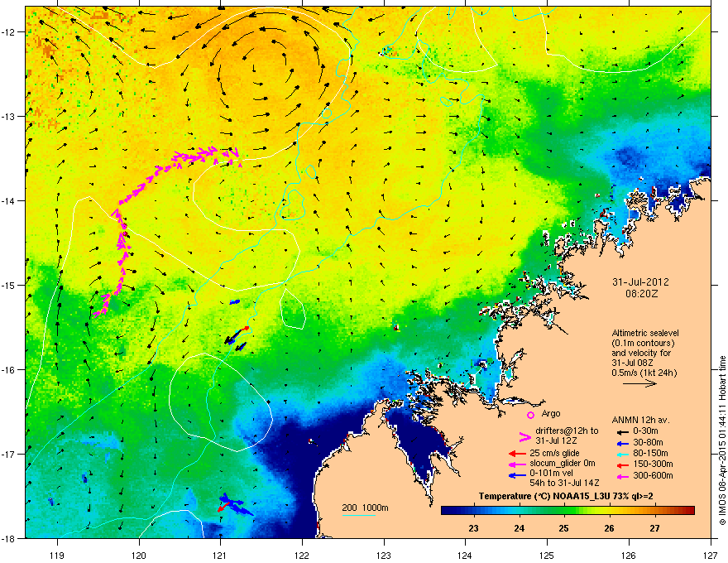Click the Temperature NOAA15_L3U colorbar title
Screen dimensions: 728x563
[x=566, y=497]
